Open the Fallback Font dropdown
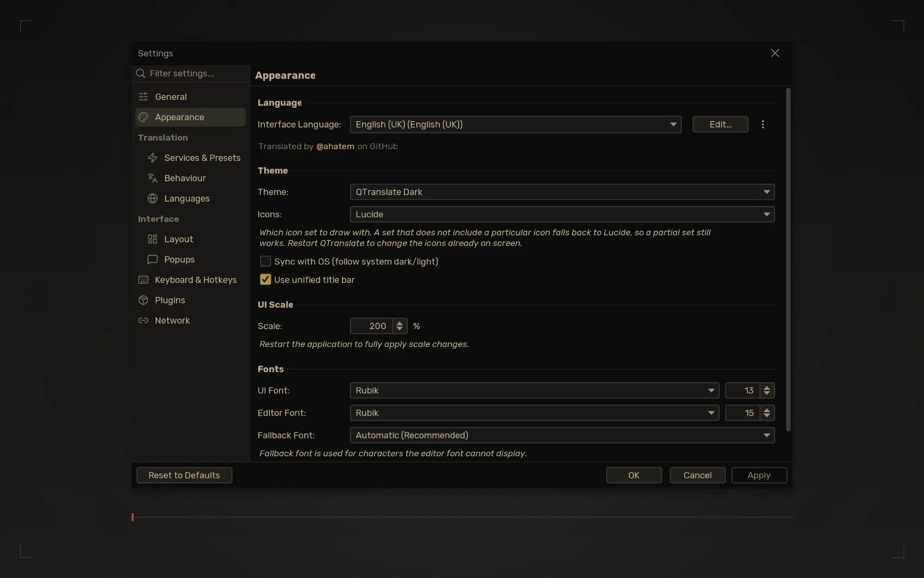This screenshot has width=924, height=578. tap(562, 435)
